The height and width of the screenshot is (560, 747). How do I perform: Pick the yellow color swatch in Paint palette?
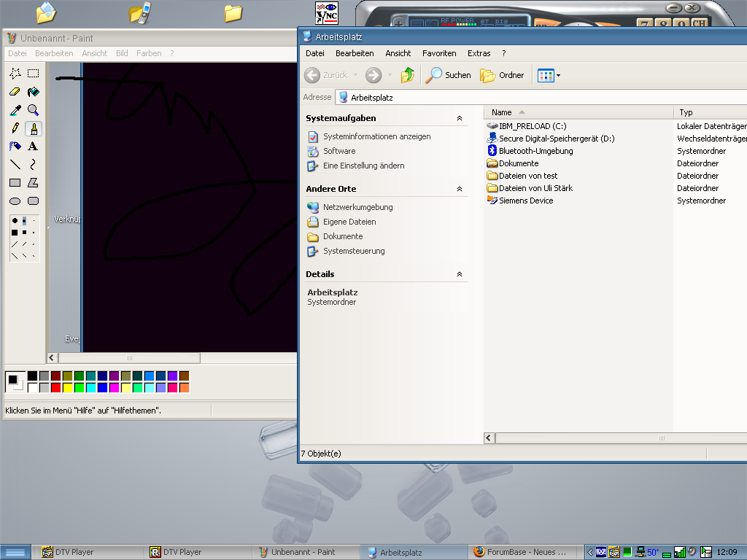point(68,388)
